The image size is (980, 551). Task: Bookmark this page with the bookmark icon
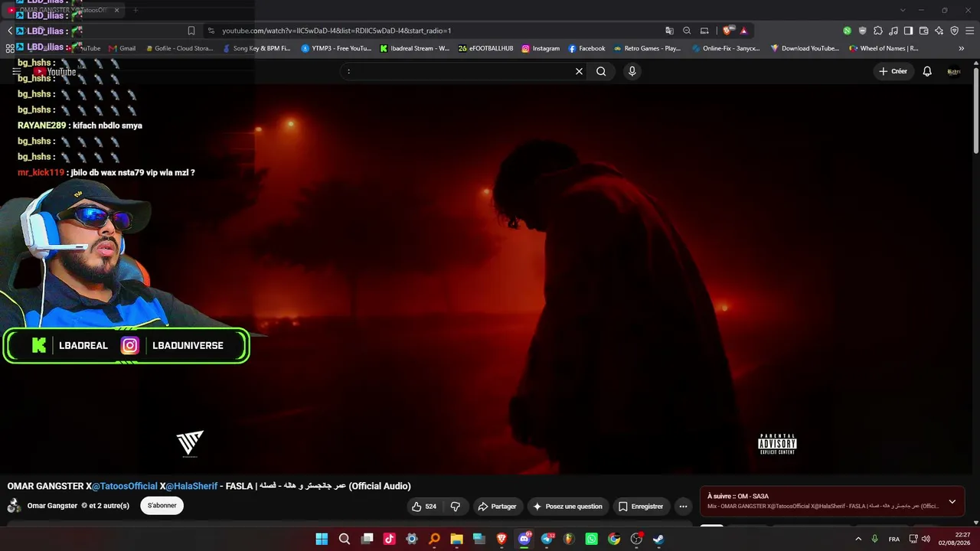pyautogui.click(x=191, y=31)
